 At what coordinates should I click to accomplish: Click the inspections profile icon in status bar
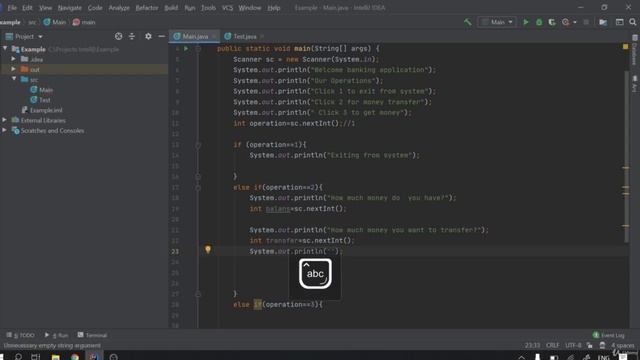pos(602,345)
